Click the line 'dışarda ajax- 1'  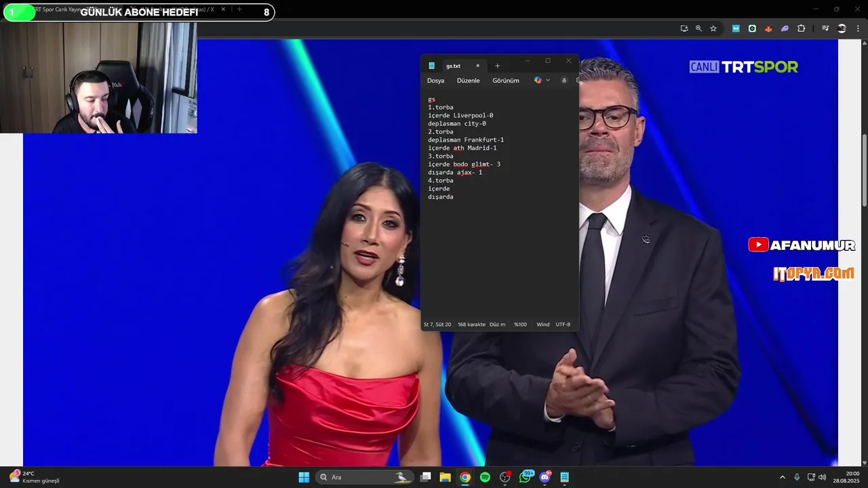(x=455, y=172)
